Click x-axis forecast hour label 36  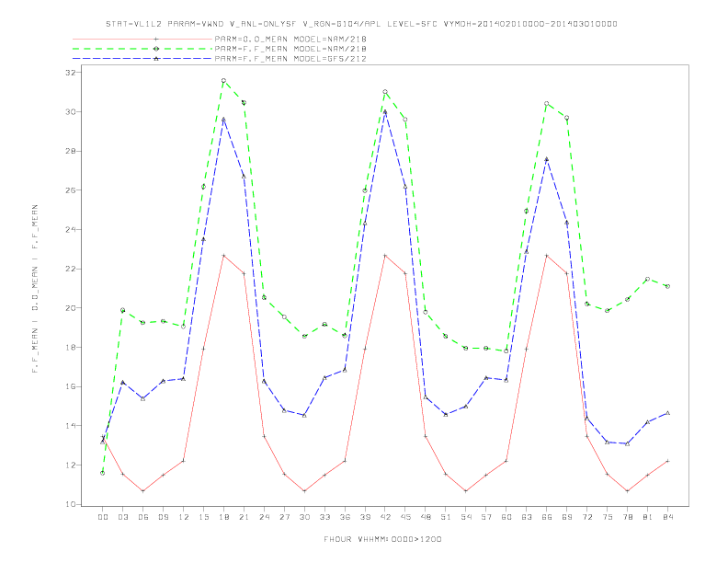click(345, 517)
